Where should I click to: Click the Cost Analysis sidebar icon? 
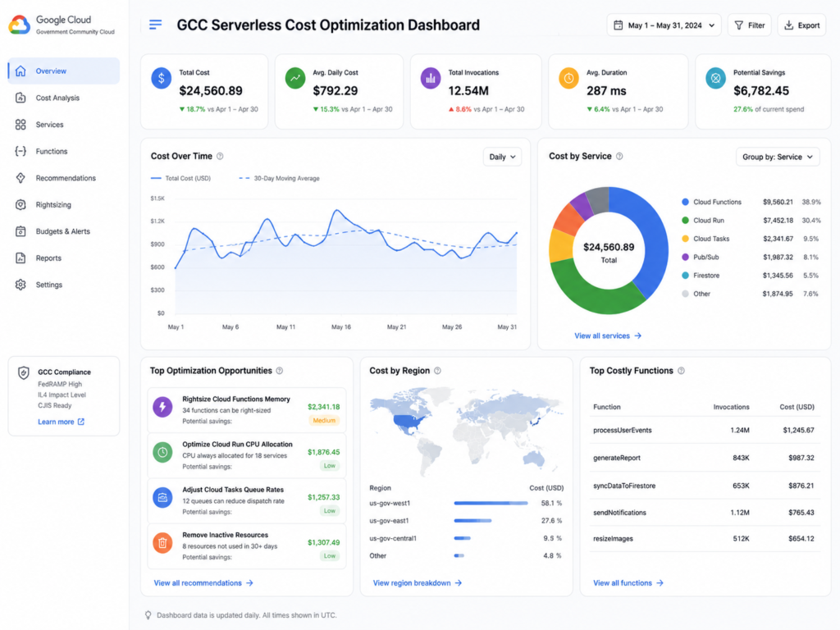coord(21,98)
